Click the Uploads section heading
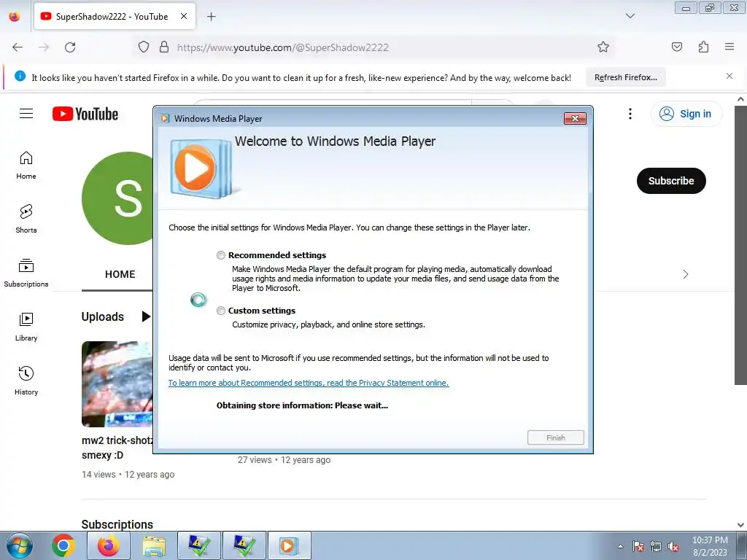This screenshot has height=560, width=747. point(102,316)
